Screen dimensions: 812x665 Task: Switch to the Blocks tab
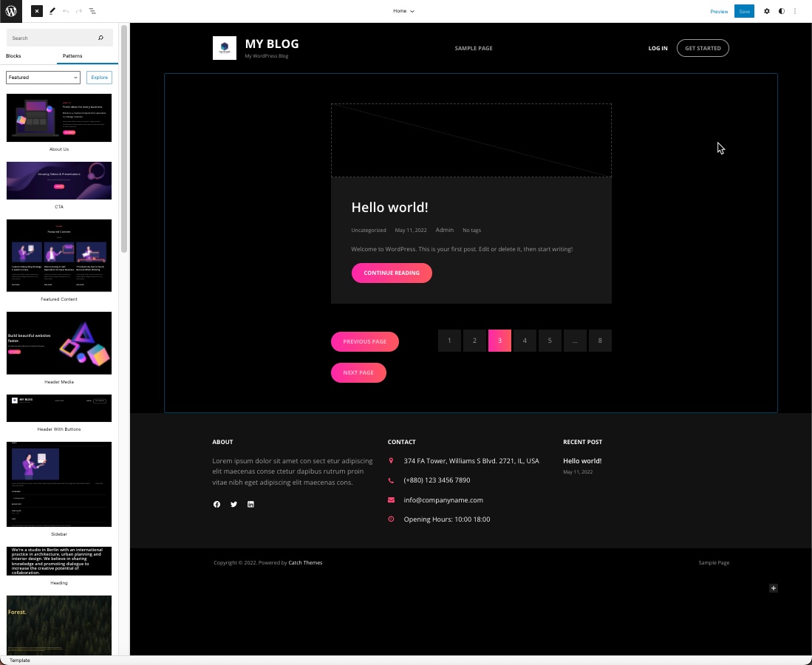(13, 56)
